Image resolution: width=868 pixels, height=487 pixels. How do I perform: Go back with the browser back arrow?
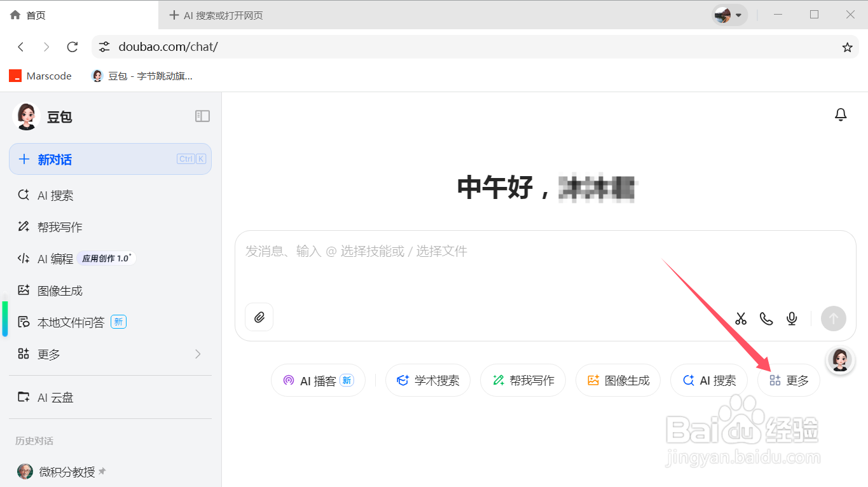click(x=21, y=47)
